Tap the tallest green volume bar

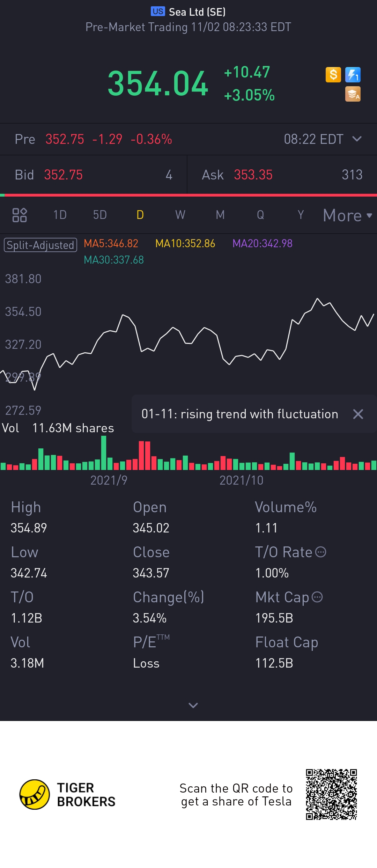(104, 453)
